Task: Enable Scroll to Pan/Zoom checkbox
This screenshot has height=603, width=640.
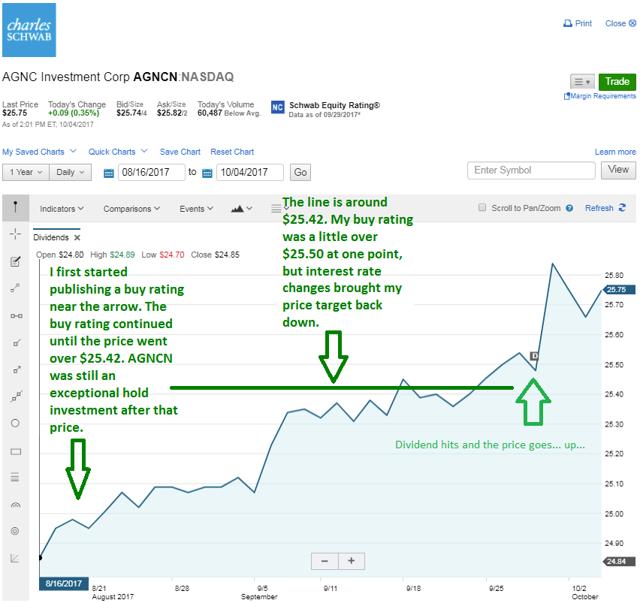Action: click(x=482, y=207)
